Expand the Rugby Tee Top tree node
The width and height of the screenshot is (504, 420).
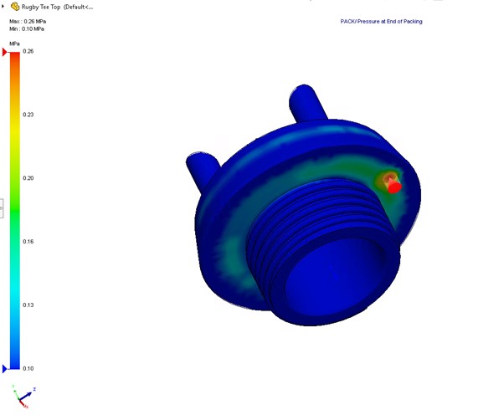(4, 7)
